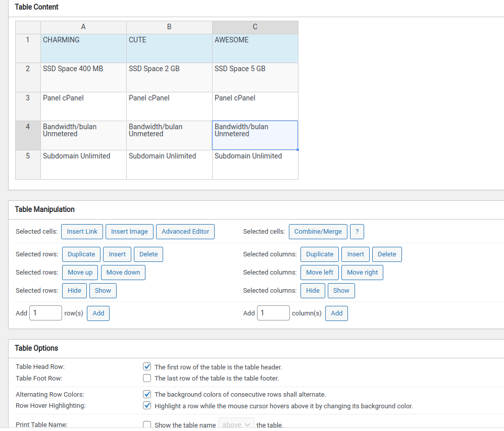Select row 4 header
This screenshot has width=504, height=431.
(x=28, y=136)
